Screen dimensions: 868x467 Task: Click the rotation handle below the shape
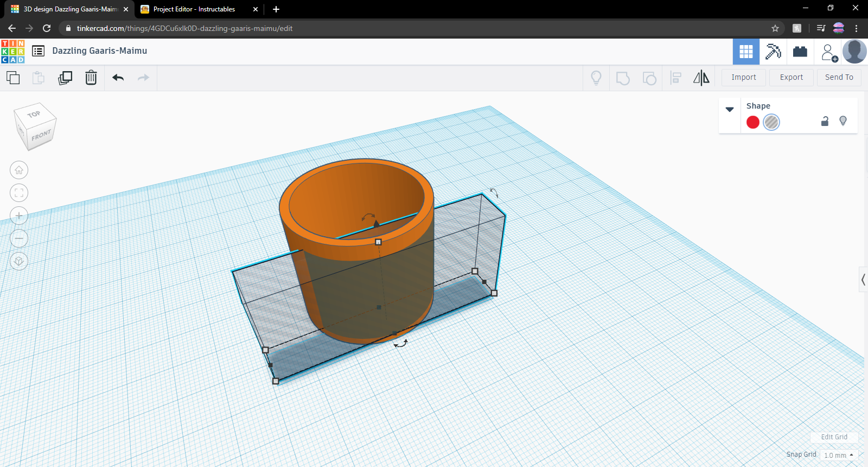point(401,343)
